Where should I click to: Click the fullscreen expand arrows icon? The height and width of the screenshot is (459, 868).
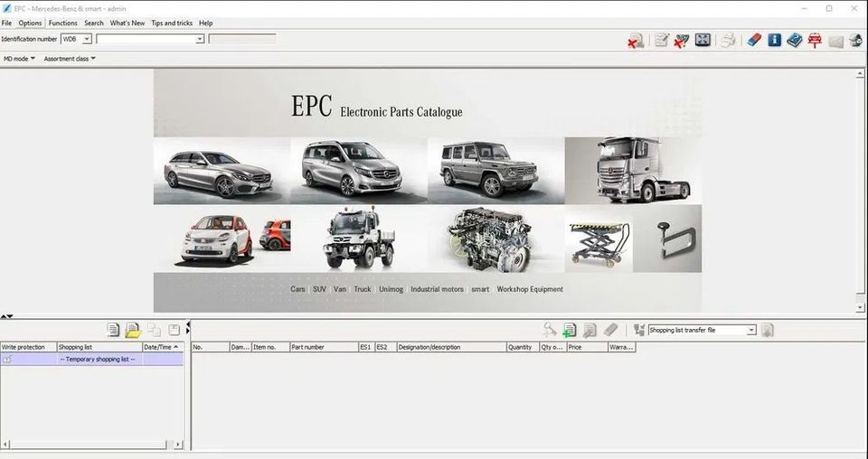703,40
